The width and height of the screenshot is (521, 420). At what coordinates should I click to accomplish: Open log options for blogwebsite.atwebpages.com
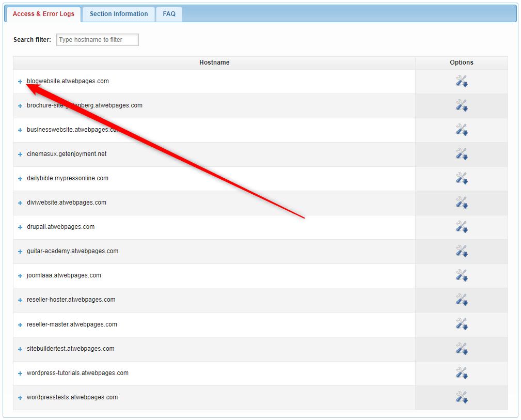[x=461, y=81]
